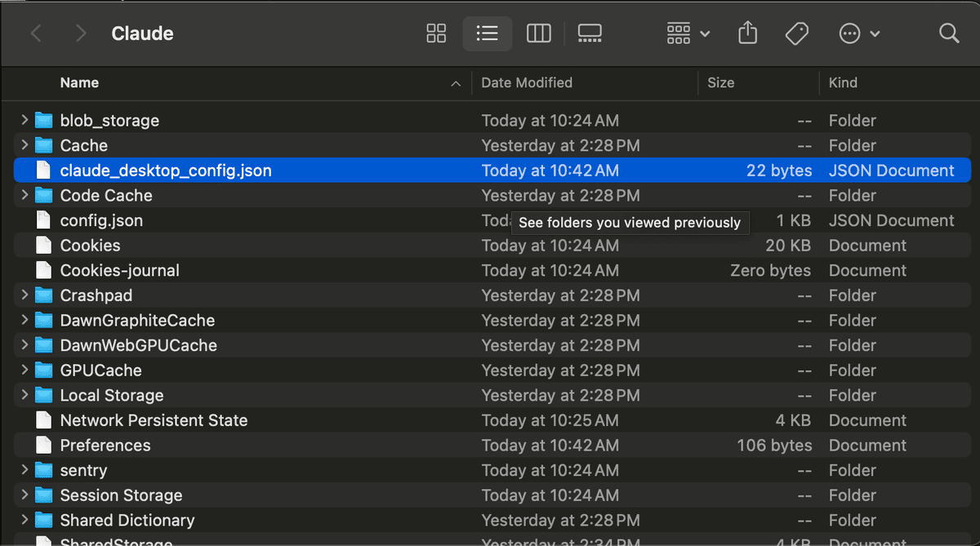
Task: Click DawnGraphiteCache folder name
Action: point(137,320)
